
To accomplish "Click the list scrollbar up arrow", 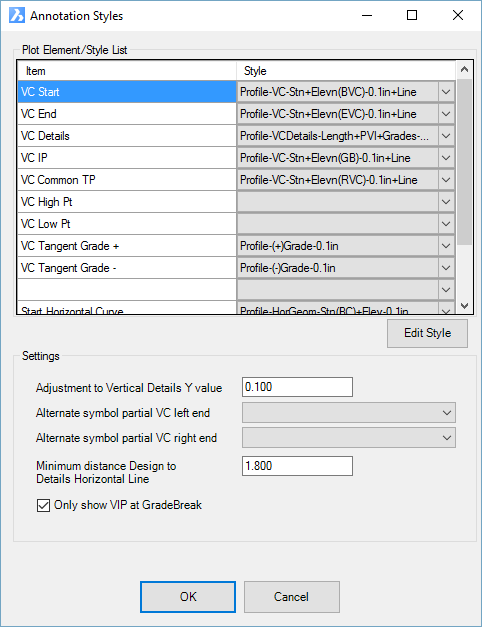I will click(x=464, y=70).
